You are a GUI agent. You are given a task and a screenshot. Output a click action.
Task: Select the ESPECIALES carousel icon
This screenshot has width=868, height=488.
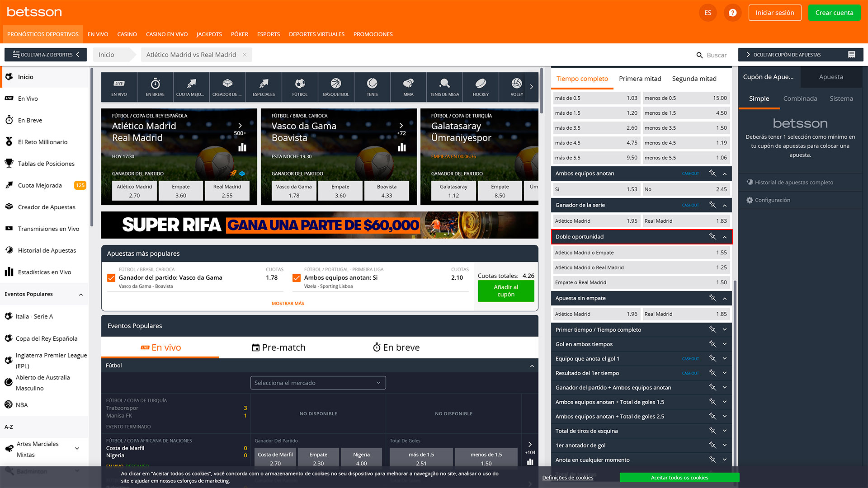pos(264,87)
